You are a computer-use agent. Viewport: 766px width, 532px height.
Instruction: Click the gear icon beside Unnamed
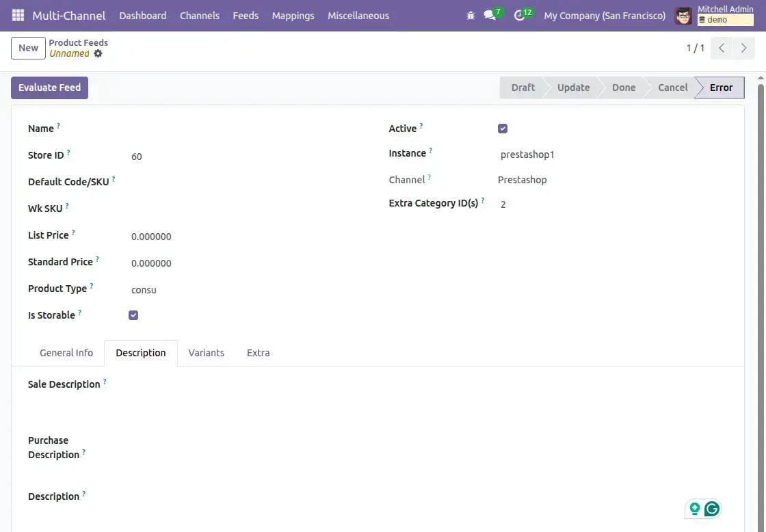pyautogui.click(x=98, y=53)
